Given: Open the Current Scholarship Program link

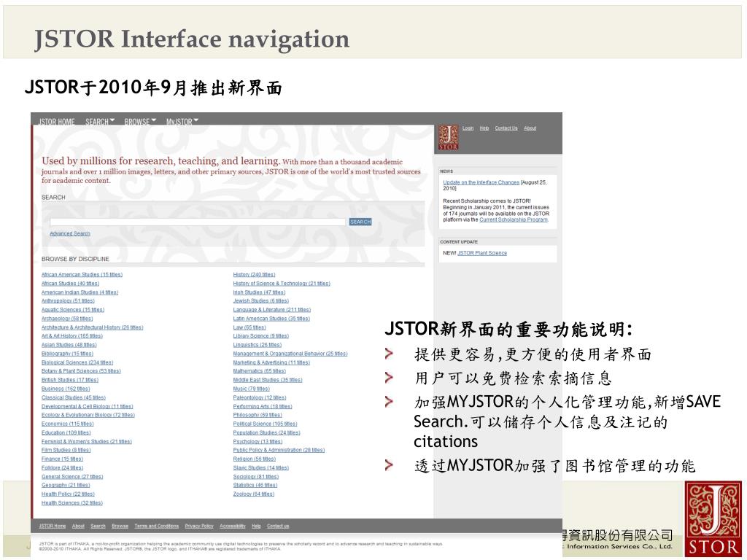Looking at the screenshot, I should click(x=514, y=219).
